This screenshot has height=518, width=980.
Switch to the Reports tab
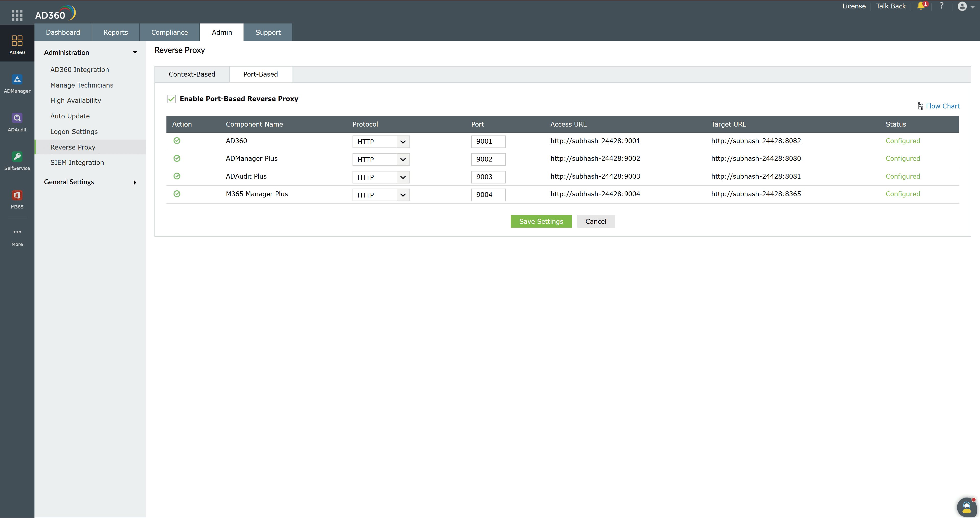coord(116,32)
